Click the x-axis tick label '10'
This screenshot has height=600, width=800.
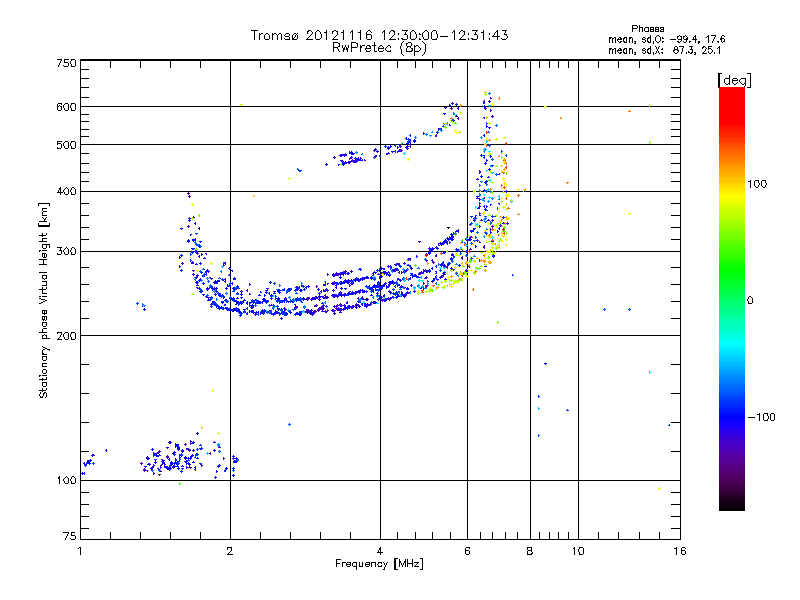tap(578, 551)
